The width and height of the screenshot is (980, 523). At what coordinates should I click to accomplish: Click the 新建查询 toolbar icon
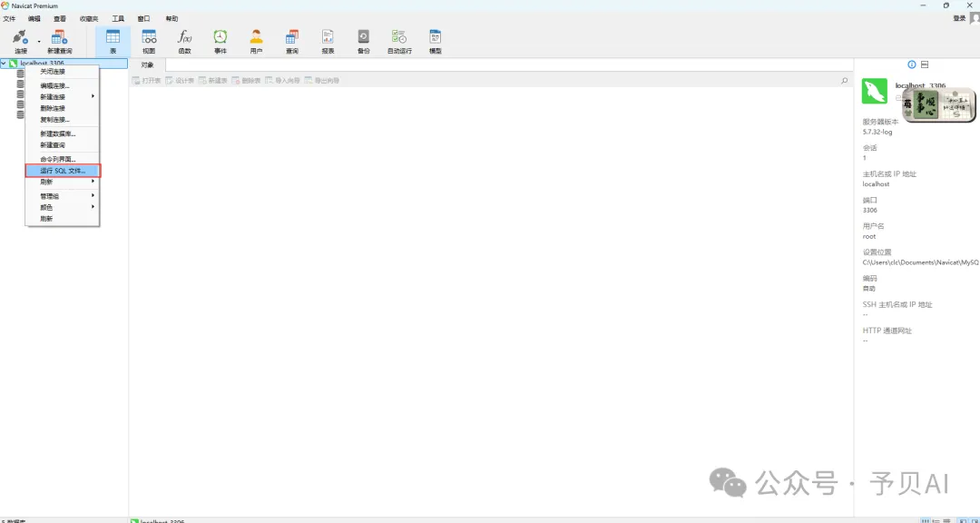(x=59, y=41)
